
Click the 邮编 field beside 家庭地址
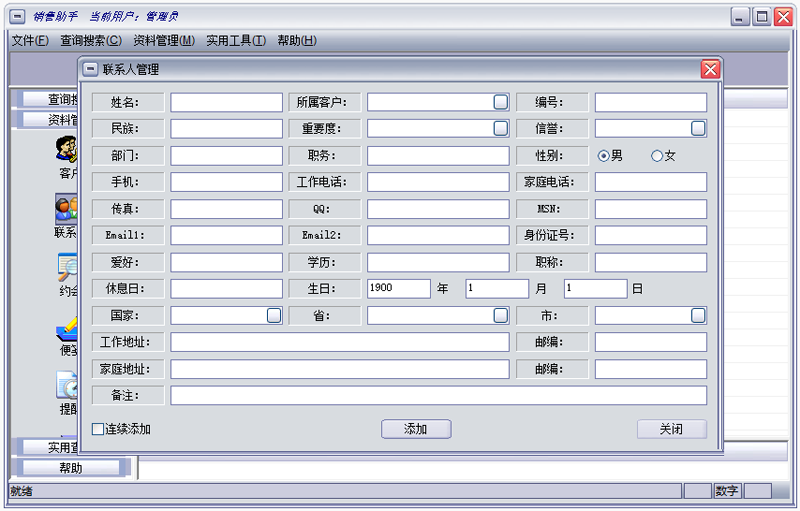pos(651,369)
